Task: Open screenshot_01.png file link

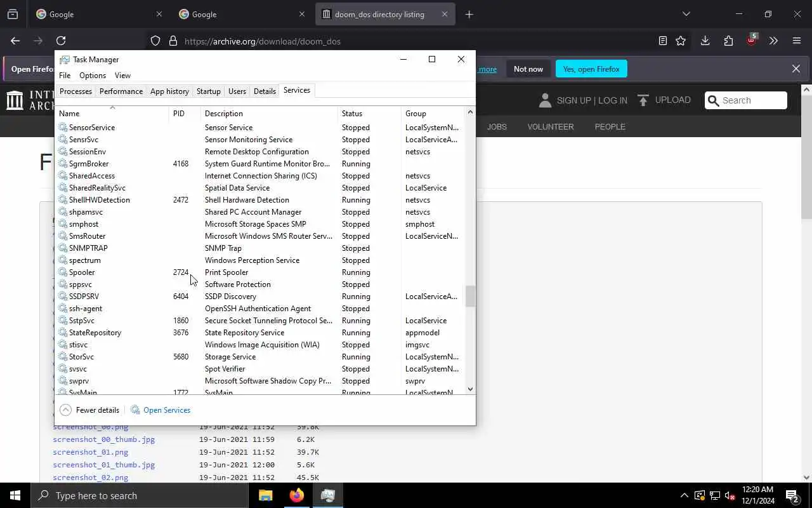Action: (91, 452)
